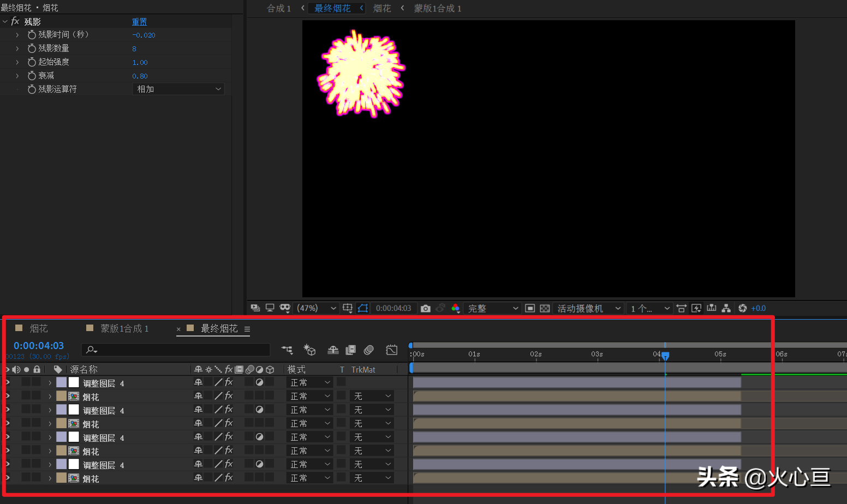
Task: Click 3D layer cube column header
Action: [x=270, y=369]
